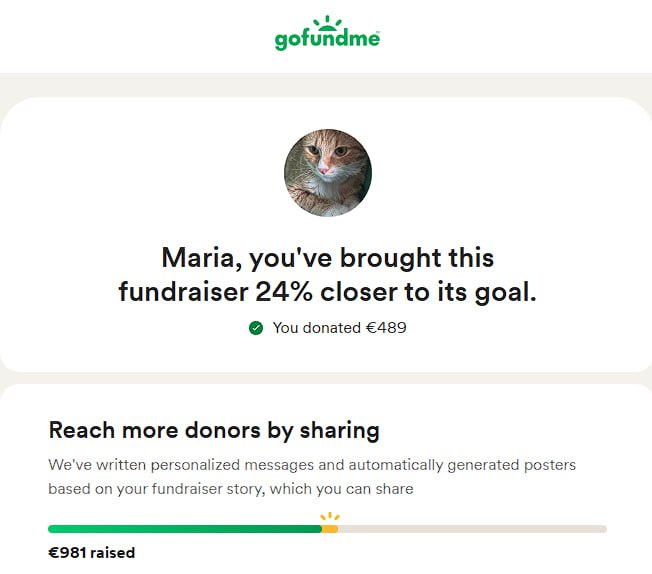Screen dimensions: 652x574
Task: Click the yellow segment of the progress bar
Action: pyautogui.click(x=330, y=529)
